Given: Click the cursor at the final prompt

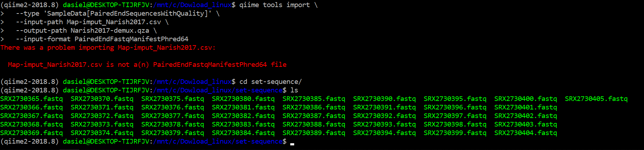Looking at the screenshot, I should click(292, 142).
